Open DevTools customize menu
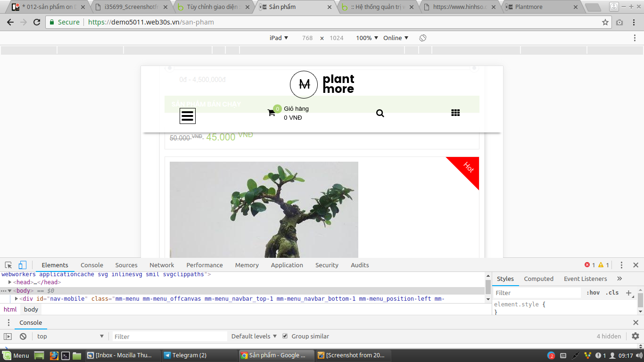The image size is (644, 362). point(621,265)
